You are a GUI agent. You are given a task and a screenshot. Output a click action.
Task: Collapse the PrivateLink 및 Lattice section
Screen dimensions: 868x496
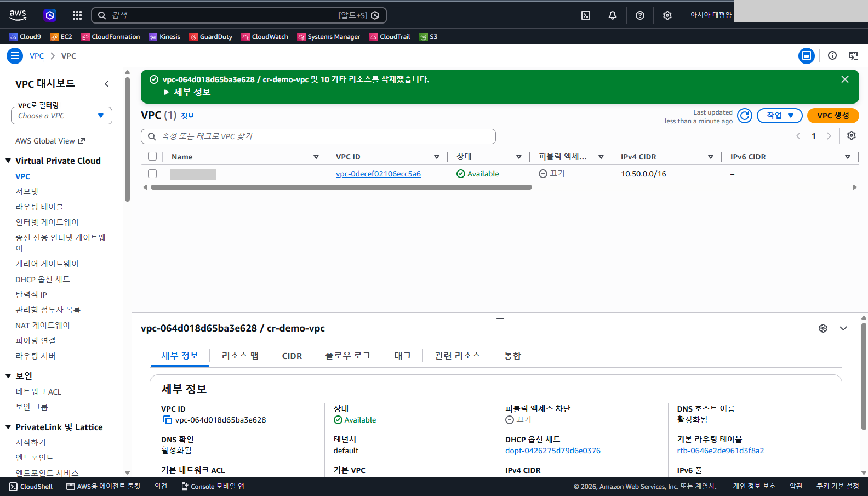pyautogui.click(x=8, y=427)
